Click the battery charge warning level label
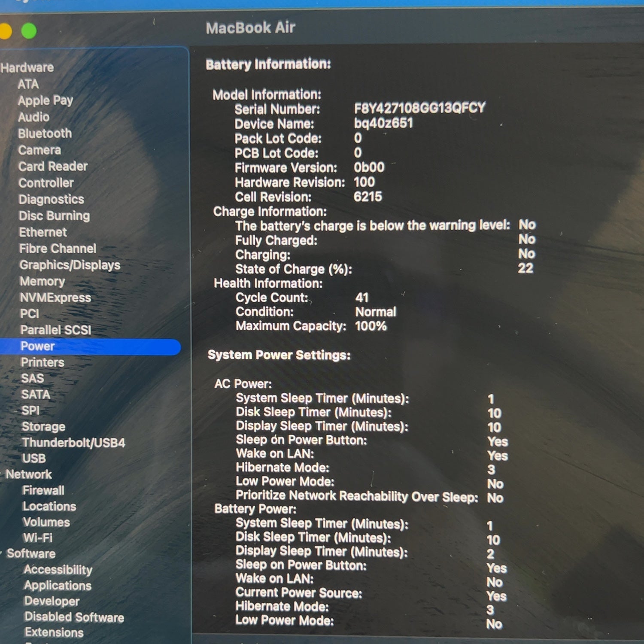 (373, 226)
